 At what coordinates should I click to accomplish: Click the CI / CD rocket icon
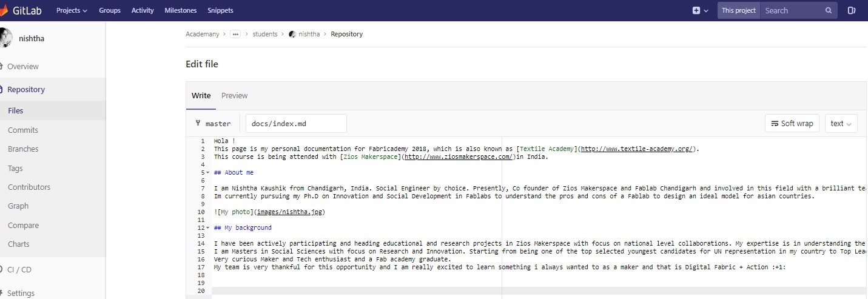tap(1, 269)
